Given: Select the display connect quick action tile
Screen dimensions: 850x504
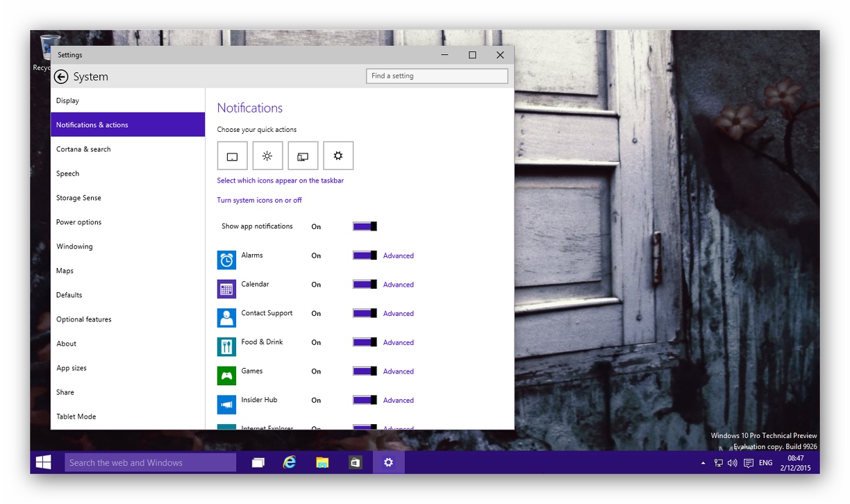Looking at the screenshot, I should (303, 156).
